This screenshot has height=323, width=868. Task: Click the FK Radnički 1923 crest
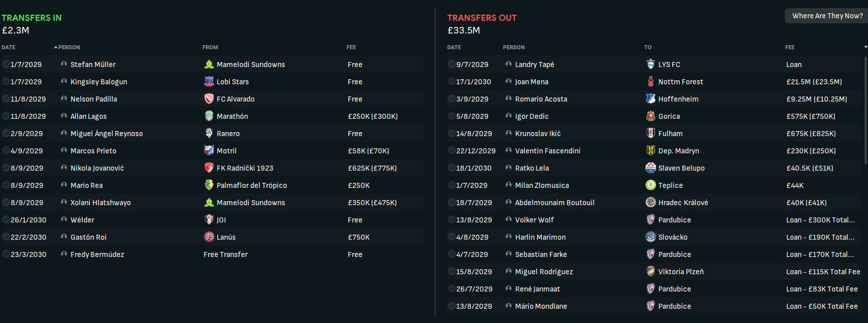click(x=209, y=168)
